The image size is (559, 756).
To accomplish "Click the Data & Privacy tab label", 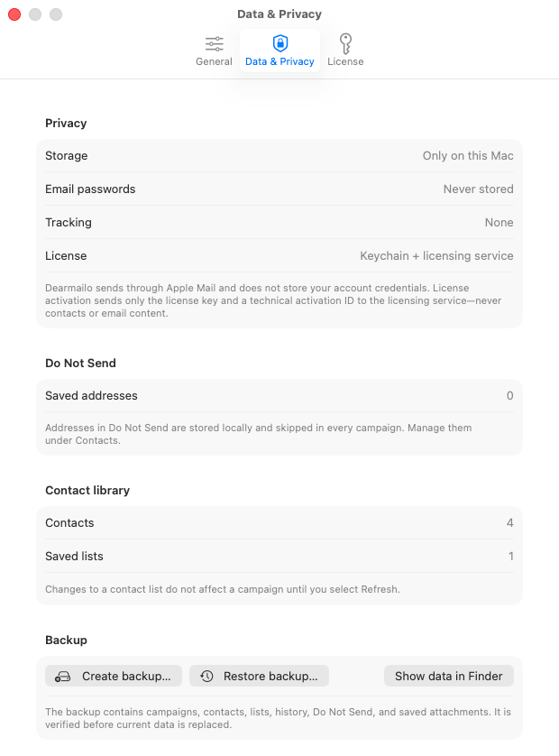I will pos(279,61).
